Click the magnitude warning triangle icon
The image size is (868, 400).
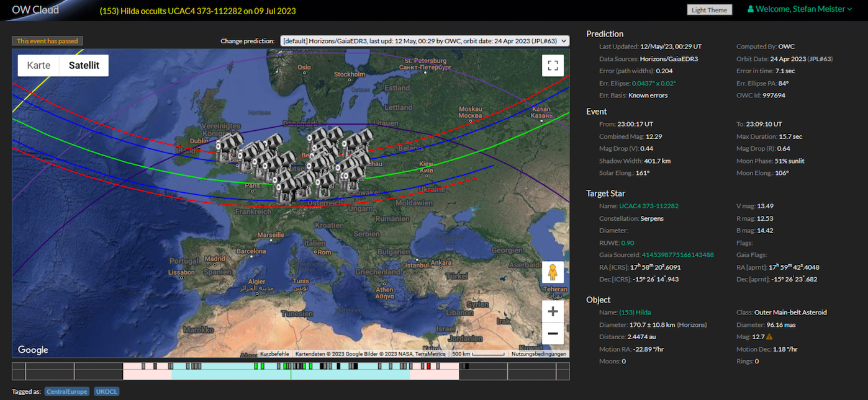[769, 337]
